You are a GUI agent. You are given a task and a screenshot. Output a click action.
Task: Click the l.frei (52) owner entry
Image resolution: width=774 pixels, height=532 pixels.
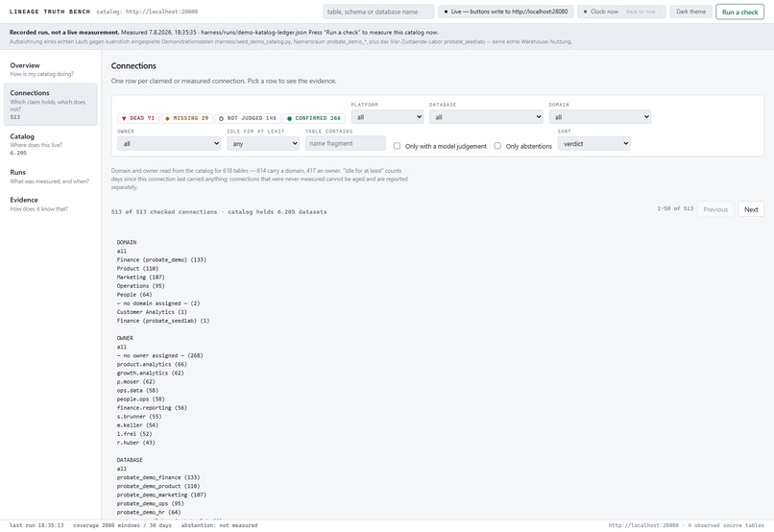[134, 434]
